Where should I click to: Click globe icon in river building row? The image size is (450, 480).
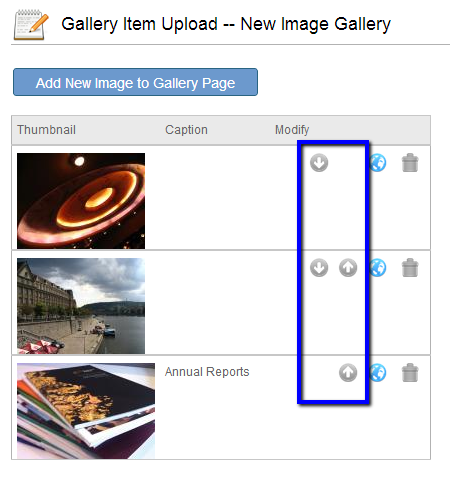tap(378, 268)
